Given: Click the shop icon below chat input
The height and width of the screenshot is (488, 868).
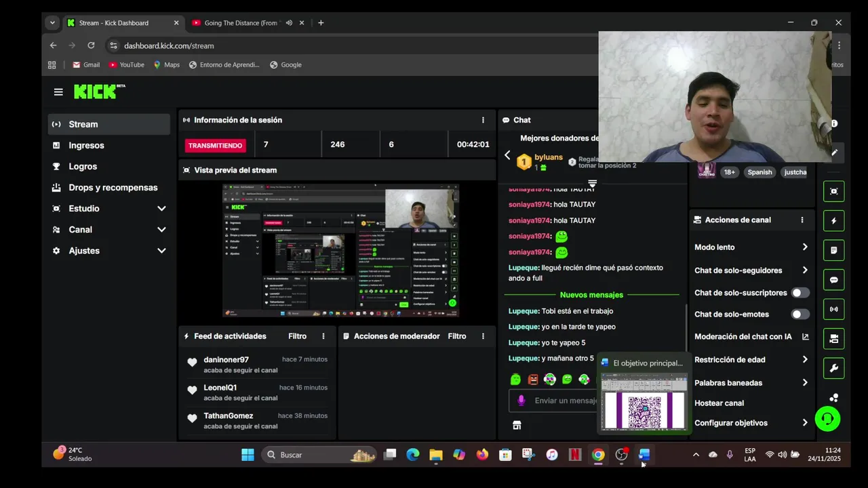Looking at the screenshot, I should [x=517, y=425].
